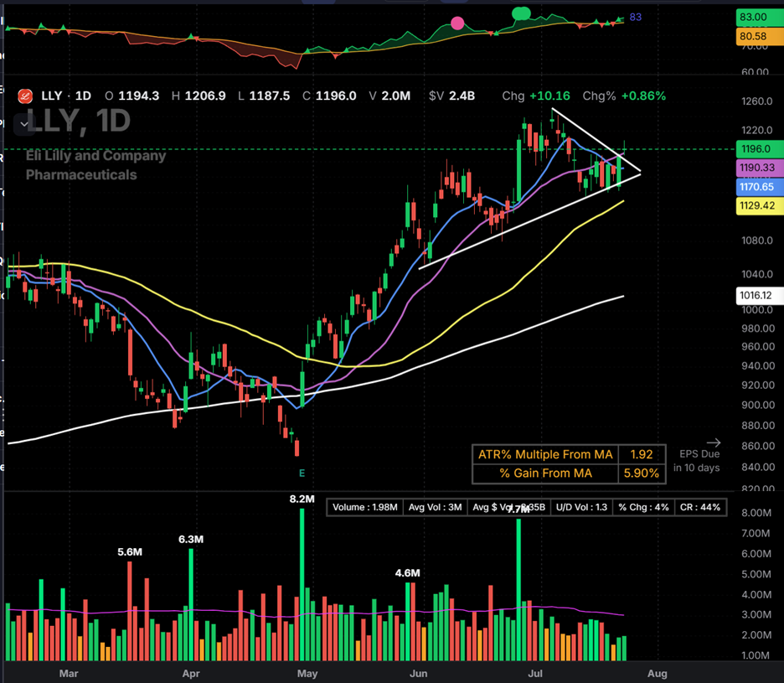The image size is (784, 683).
Task: Click the 'Chg% +0.86%' value
Action: (624, 96)
